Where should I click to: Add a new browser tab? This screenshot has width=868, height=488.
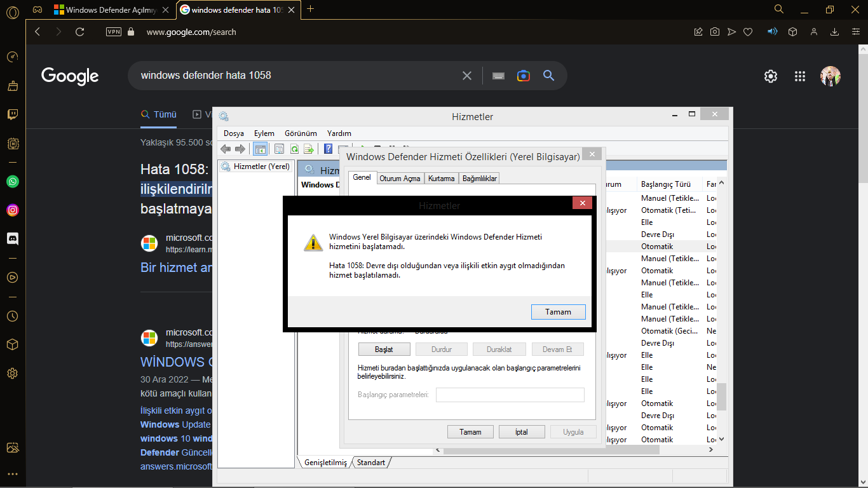tap(310, 9)
